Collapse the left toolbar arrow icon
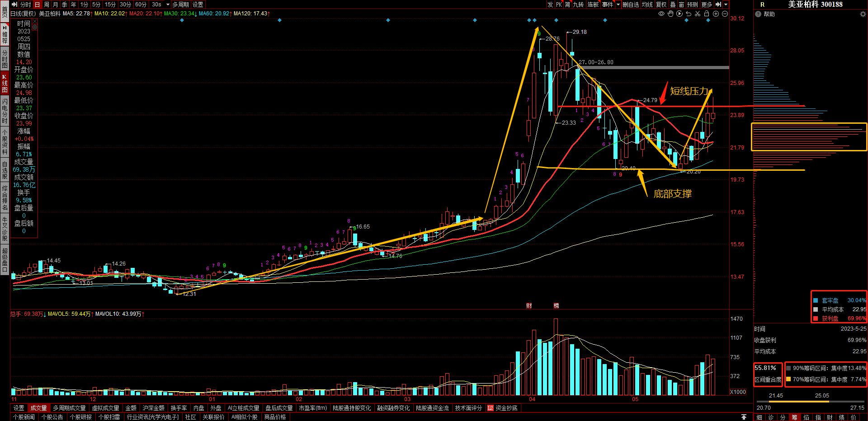Image resolution: width=868 pixels, height=421 pixels. tap(14, 5)
